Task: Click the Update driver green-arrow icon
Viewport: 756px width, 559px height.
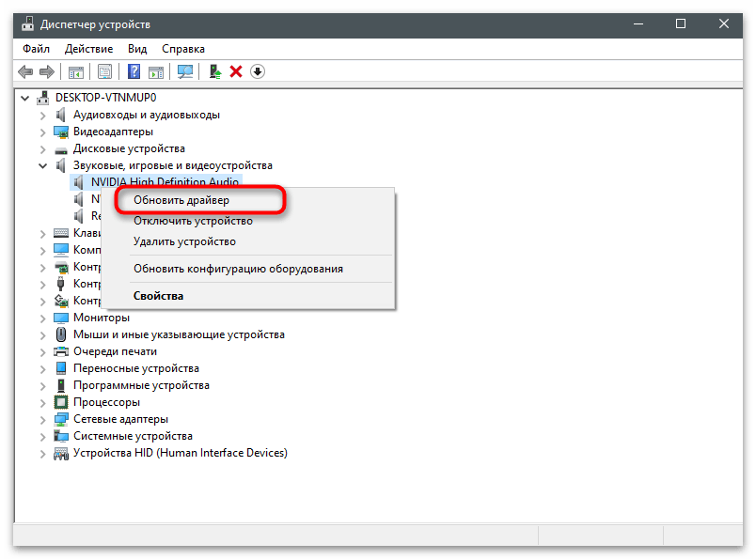Action: (215, 71)
